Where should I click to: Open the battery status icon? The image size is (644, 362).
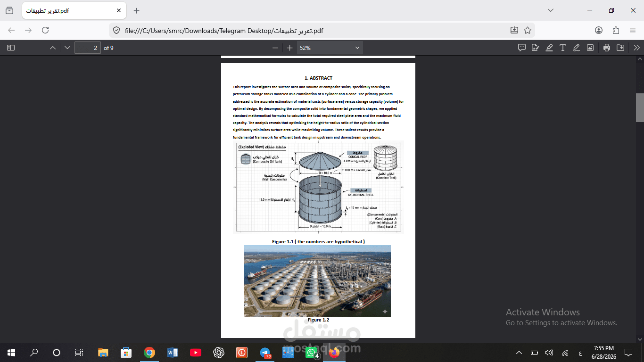click(534, 353)
